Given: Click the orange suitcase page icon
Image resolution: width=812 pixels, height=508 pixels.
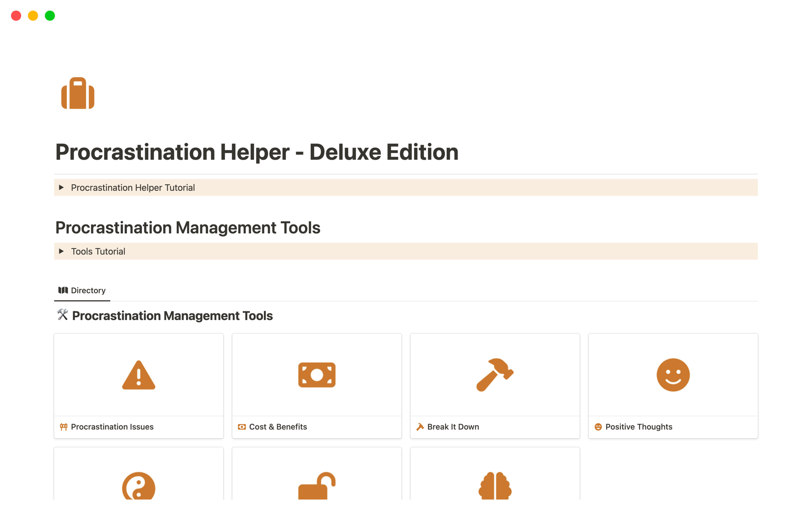Looking at the screenshot, I should pyautogui.click(x=78, y=94).
